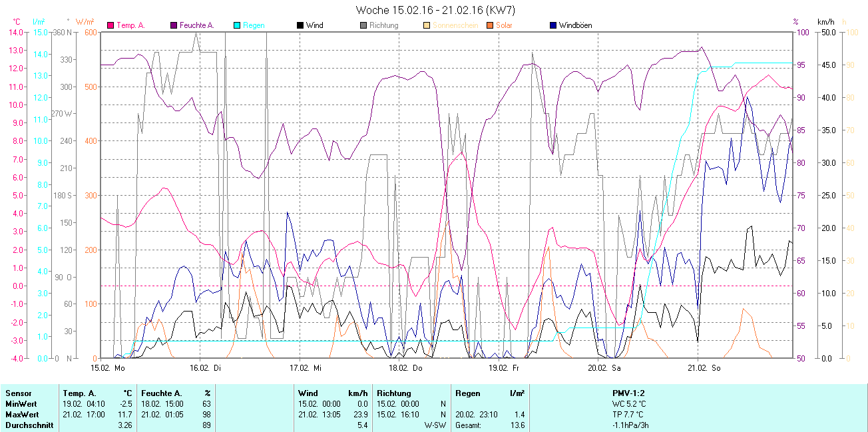Click the rain maximum value '1.4'

pyautogui.click(x=519, y=413)
